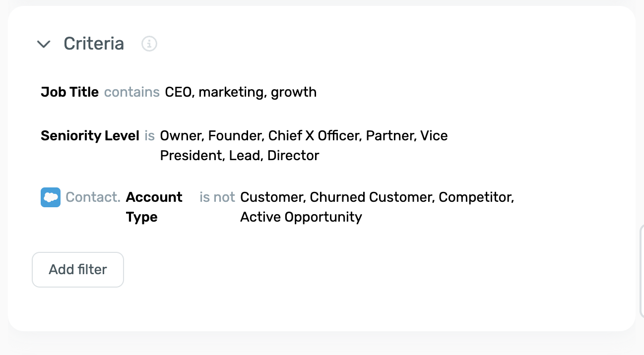Open the "is" operator for Seniority Level

coord(150,136)
